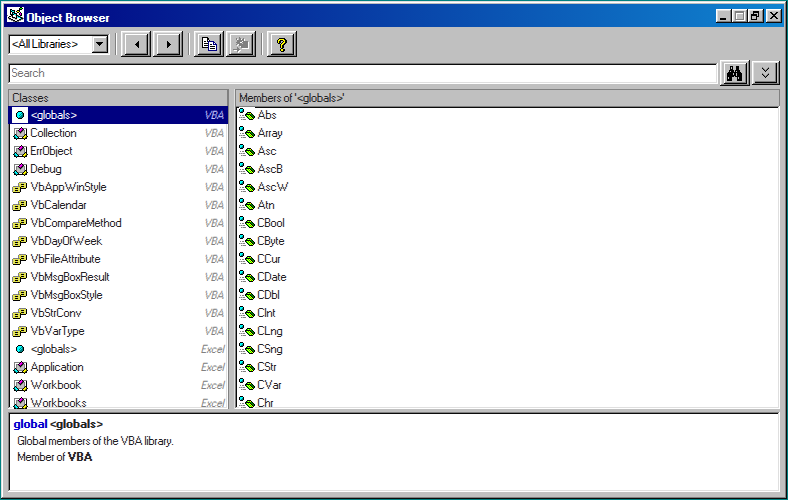Select the VbDayOfWeek enum
788x500 pixels.
click(x=119, y=241)
